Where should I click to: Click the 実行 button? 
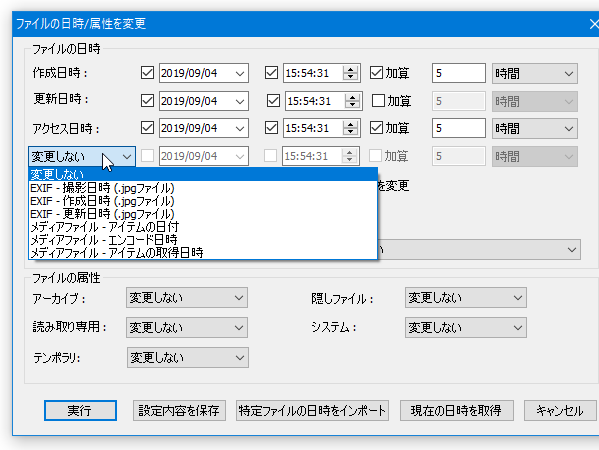click(x=80, y=411)
